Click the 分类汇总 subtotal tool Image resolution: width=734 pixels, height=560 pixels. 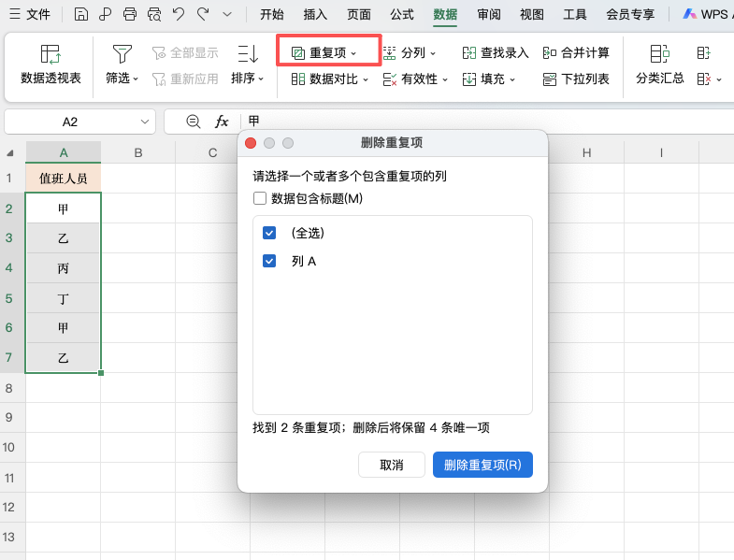click(659, 65)
